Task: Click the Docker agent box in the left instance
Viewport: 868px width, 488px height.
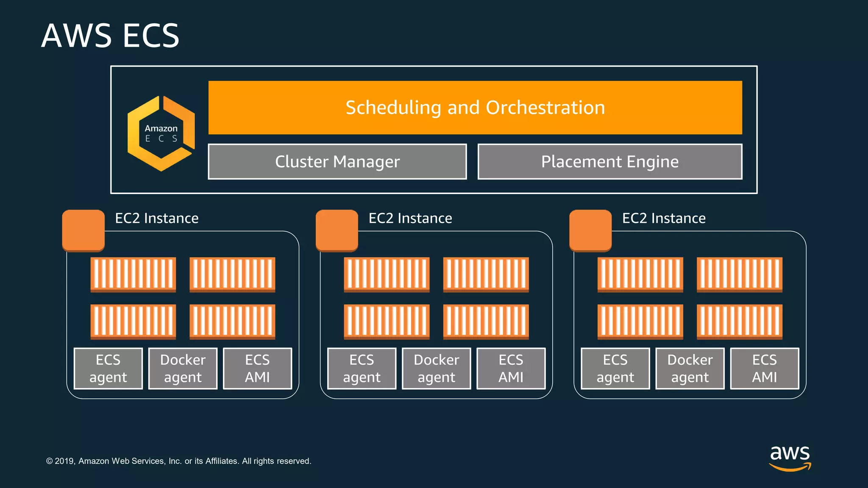Action: [x=183, y=368]
